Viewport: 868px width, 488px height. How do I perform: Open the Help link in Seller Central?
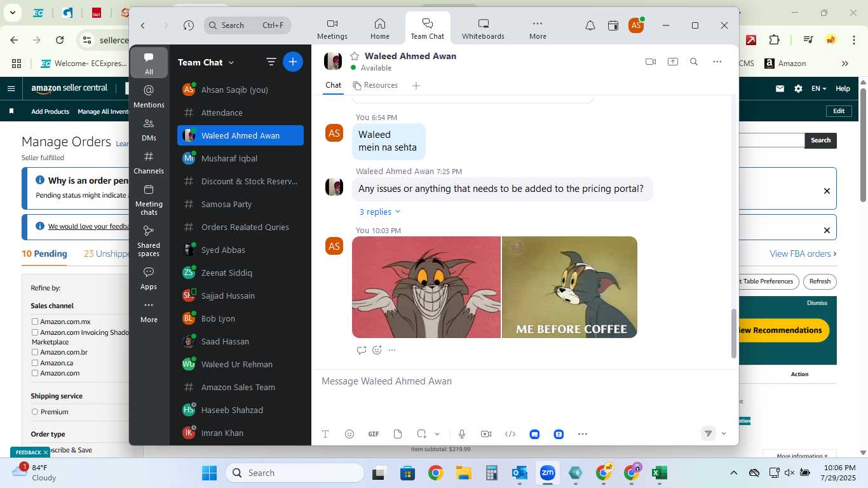pos(843,89)
